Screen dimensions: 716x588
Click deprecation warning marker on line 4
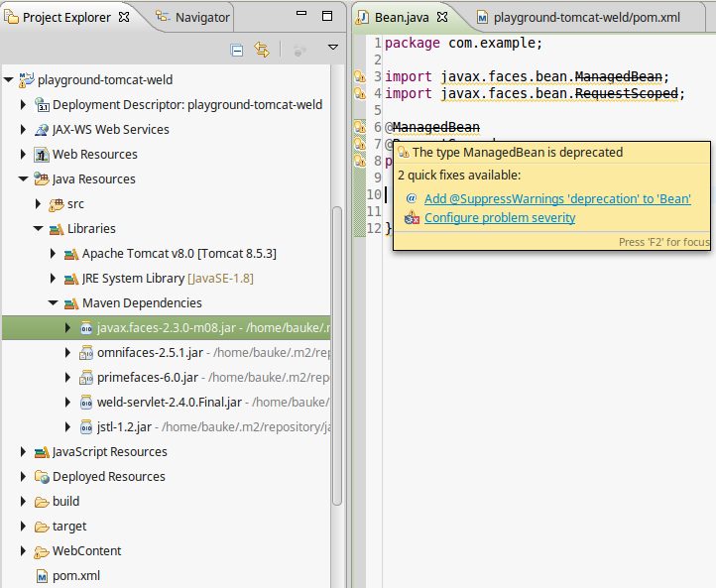[x=360, y=93]
